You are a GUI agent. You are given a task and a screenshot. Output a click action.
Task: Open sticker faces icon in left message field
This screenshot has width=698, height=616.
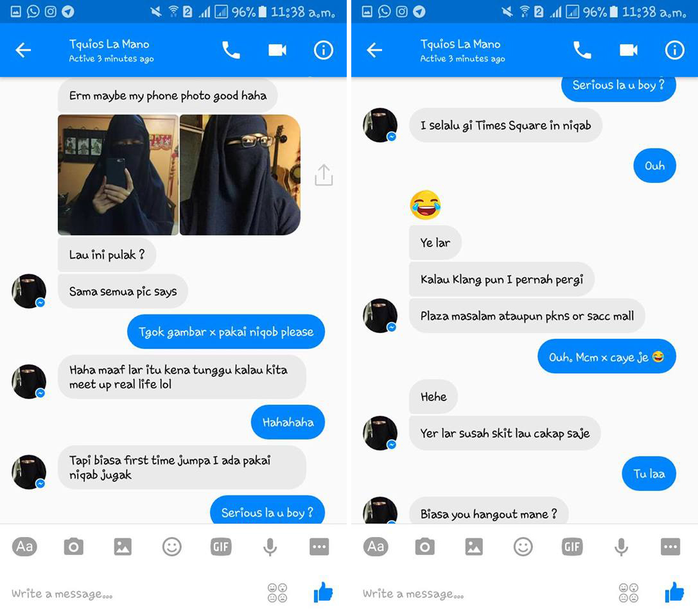pos(277,593)
